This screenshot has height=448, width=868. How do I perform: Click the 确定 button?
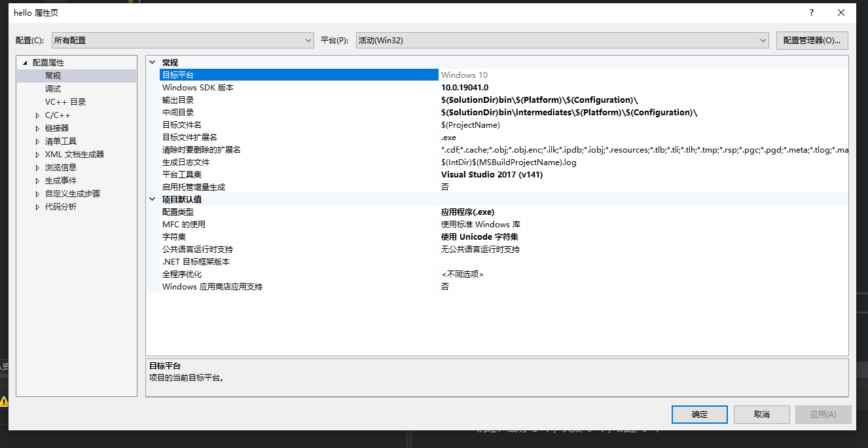coord(700,415)
